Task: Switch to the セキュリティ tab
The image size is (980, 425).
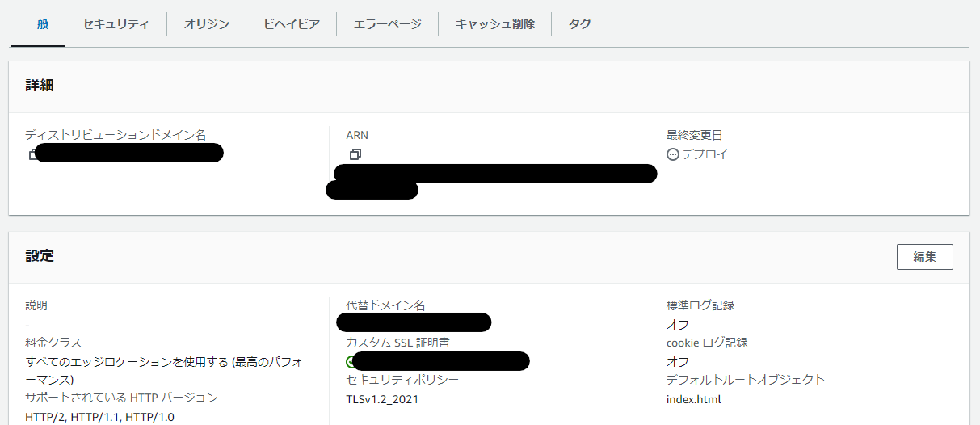Action: click(116, 24)
